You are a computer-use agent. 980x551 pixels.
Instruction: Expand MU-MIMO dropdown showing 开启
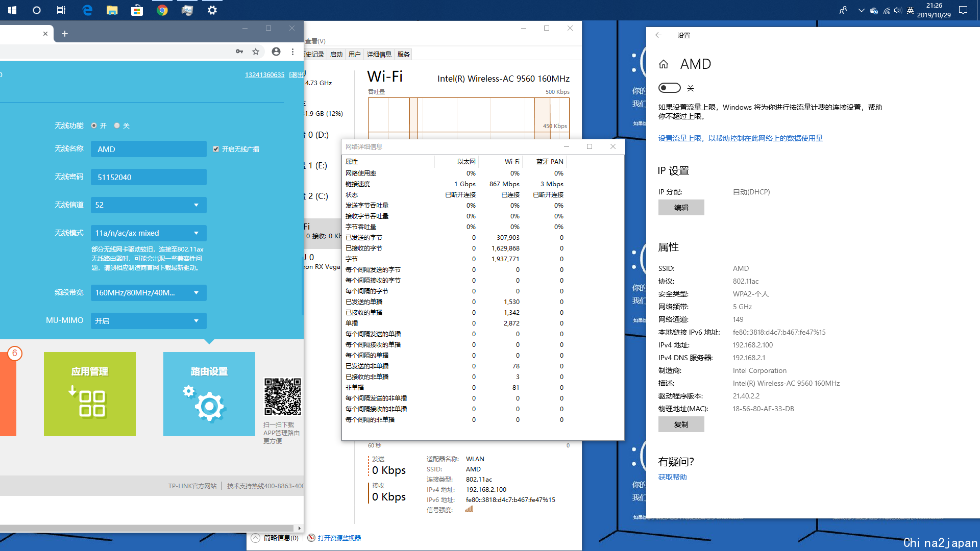point(149,321)
